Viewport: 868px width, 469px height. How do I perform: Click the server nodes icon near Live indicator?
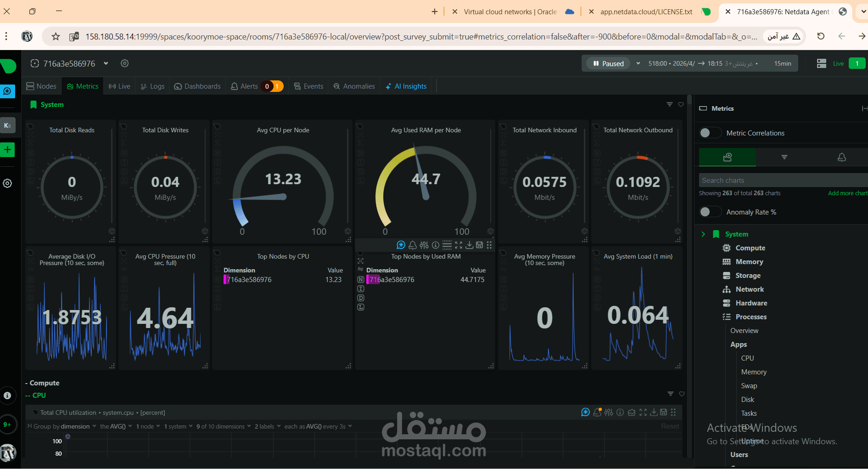(x=822, y=63)
